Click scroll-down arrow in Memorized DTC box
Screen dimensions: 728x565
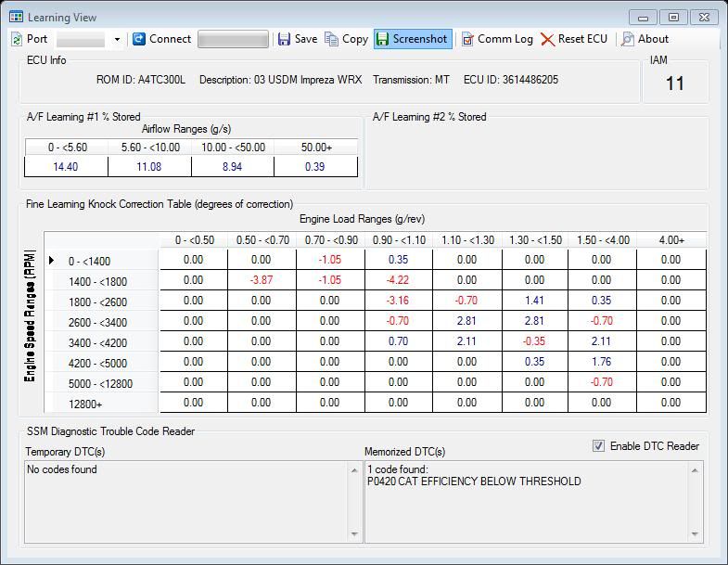click(x=695, y=534)
